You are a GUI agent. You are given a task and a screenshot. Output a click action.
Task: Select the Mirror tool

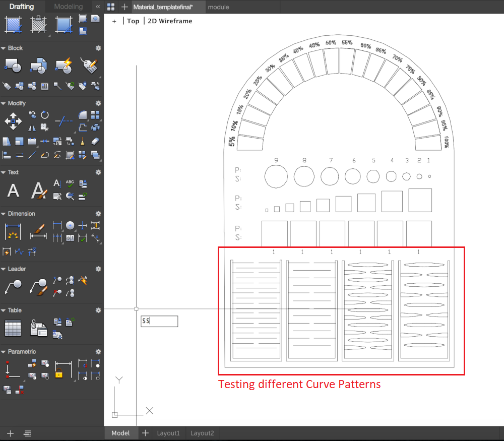(32, 128)
